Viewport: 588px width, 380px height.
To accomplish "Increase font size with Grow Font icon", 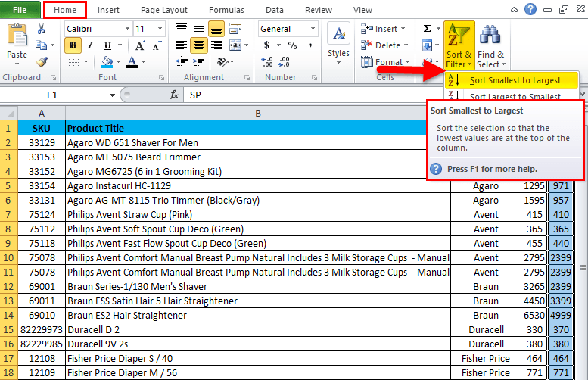I will tap(140, 45).
